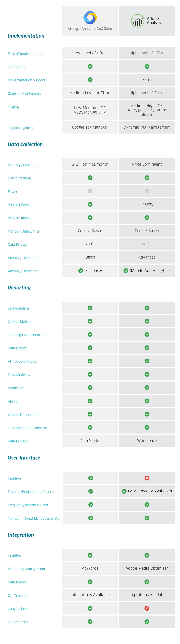Click Google's green check for Segmentation
The height and width of the screenshot is (644, 180).
[x=90, y=308]
